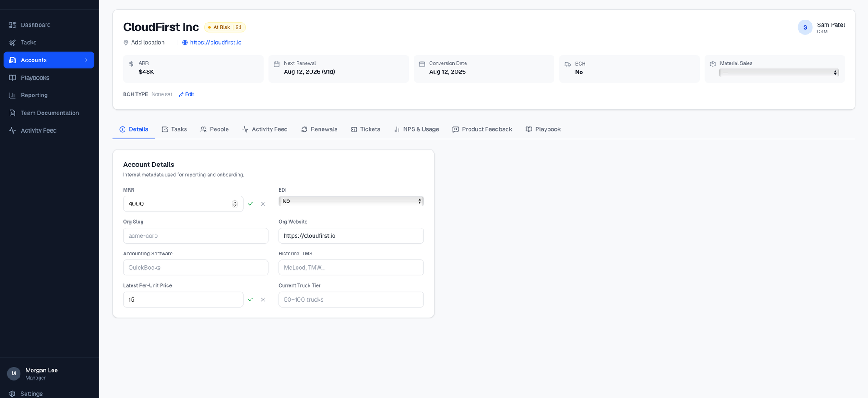This screenshot has width=868, height=398.
Task: Click the Settings label in sidebar
Action: point(32,394)
